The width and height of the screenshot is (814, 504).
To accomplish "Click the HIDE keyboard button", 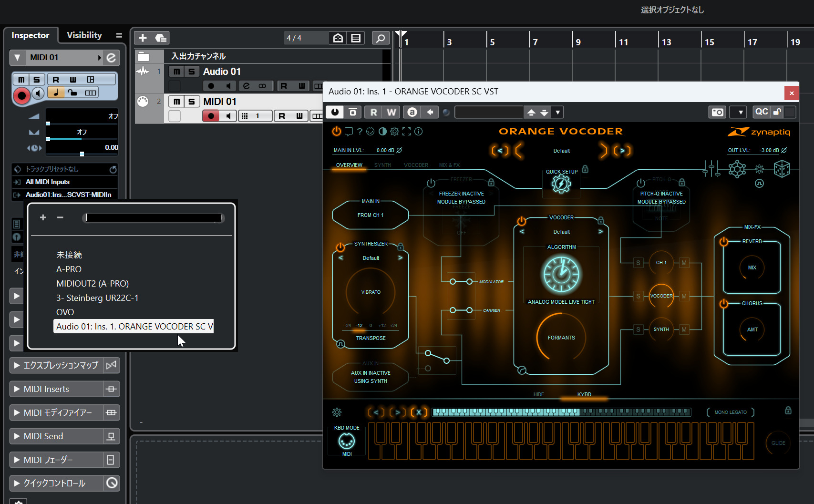I will (538, 395).
